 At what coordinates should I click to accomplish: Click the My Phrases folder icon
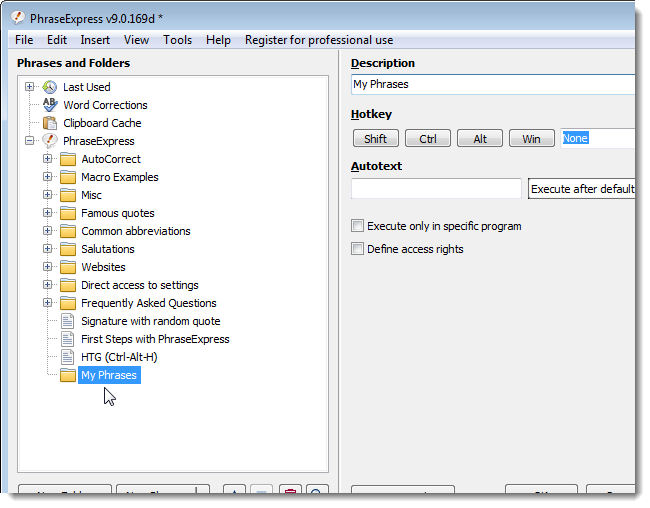click(68, 375)
